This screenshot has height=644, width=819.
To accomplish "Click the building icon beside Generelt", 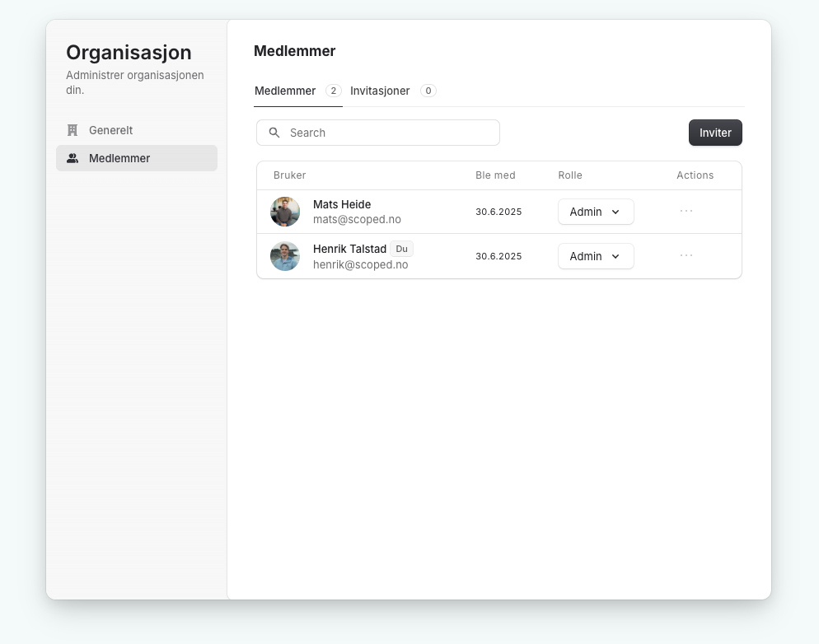I will click(x=73, y=130).
